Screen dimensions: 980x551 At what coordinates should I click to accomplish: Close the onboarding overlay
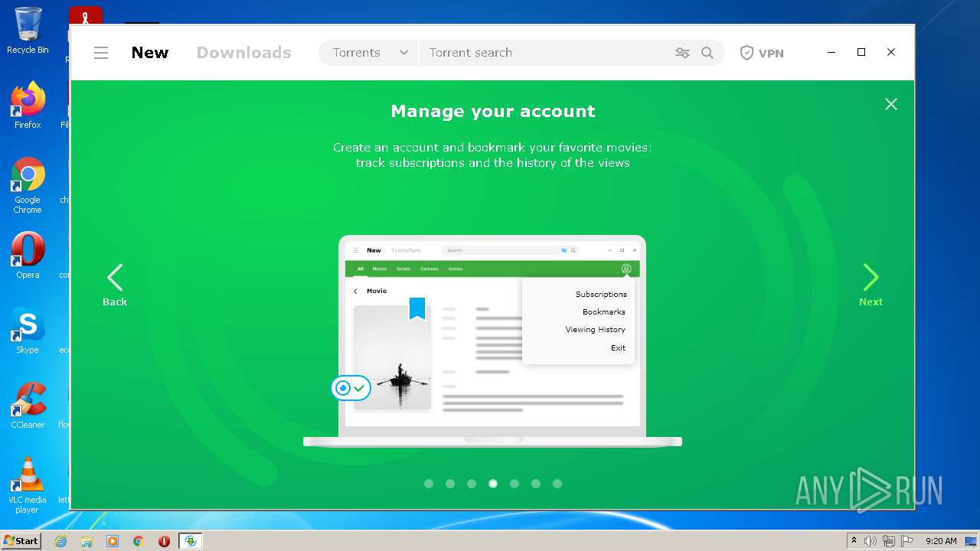[x=891, y=104]
